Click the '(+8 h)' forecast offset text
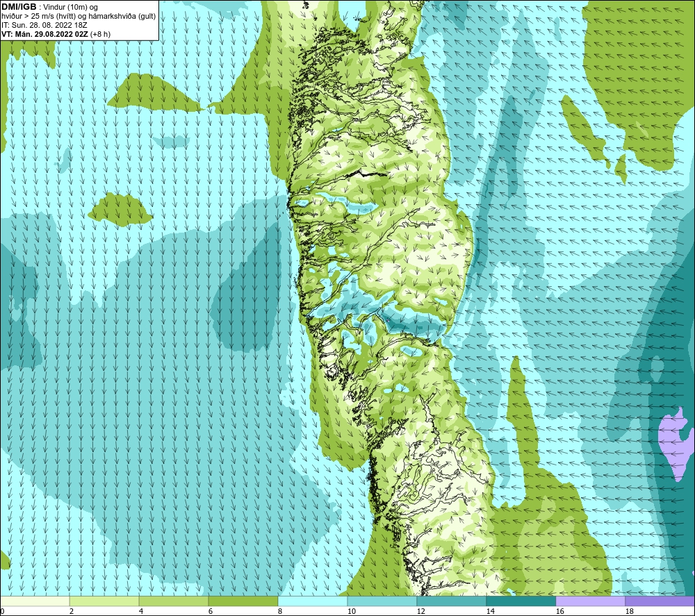Image resolution: width=695 pixels, height=616 pixels. [x=100, y=33]
